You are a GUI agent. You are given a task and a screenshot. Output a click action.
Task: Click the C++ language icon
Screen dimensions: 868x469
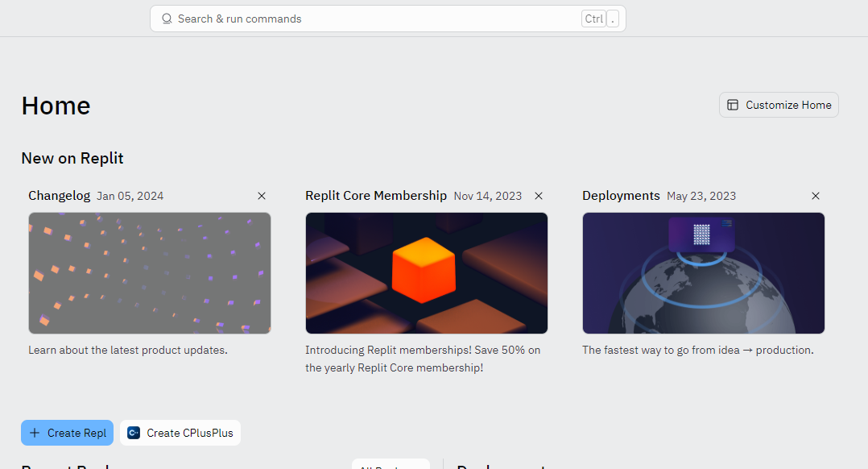(134, 433)
